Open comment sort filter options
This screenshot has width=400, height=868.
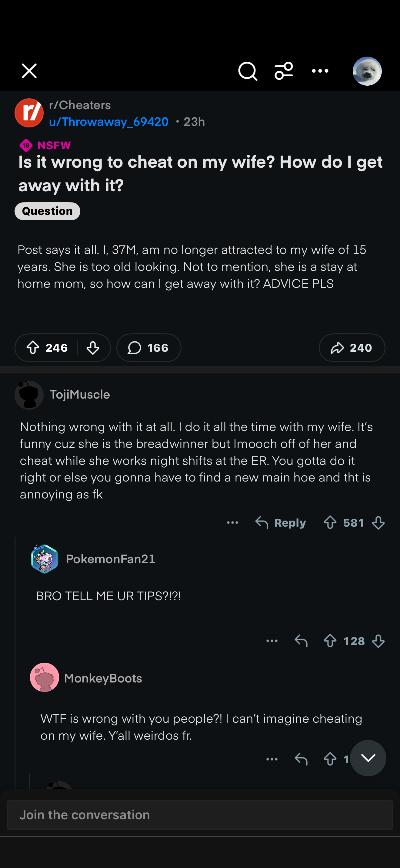[x=284, y=71]
